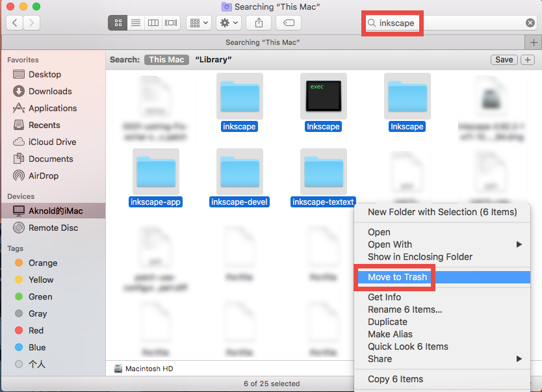Click the Save search button
The image size is (542, 392).
point(504,59)
